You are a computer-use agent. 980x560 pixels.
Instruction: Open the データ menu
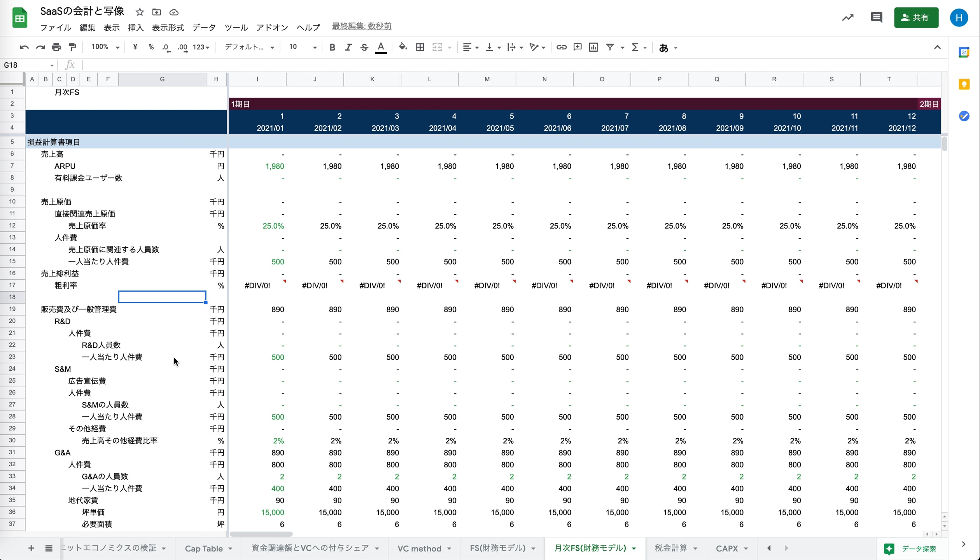click(x=204, y=28)
